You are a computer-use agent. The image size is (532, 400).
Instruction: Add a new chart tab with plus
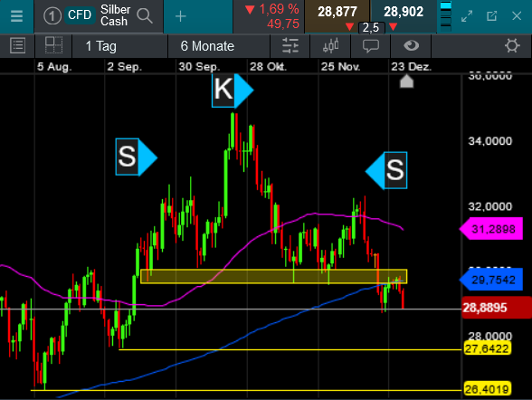point(181,16)
